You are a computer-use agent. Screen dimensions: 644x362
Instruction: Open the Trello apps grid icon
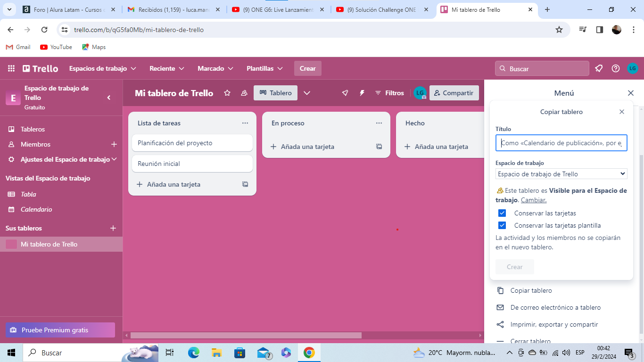pos(11,68)
